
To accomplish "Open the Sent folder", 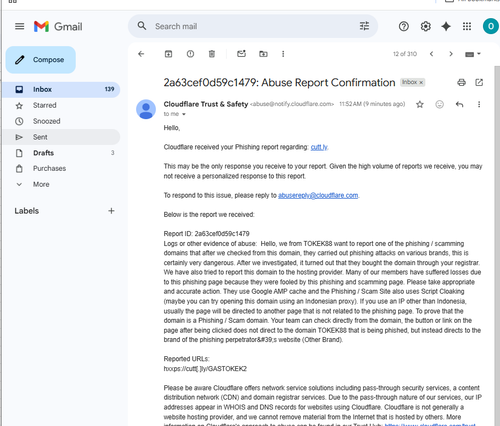I will click(61, 137).
